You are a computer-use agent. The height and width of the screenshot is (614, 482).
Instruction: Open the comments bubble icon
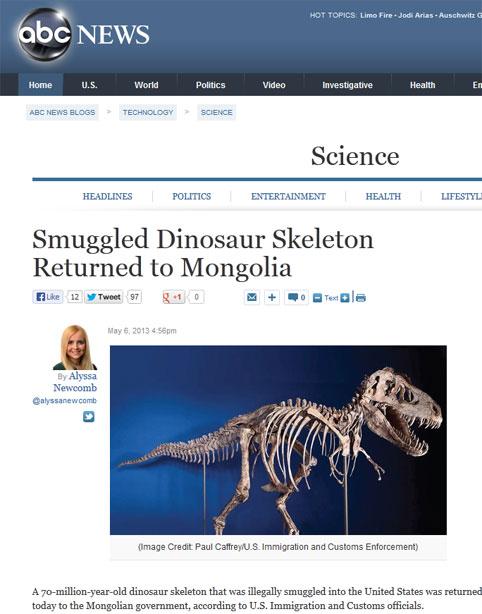(296, 298)
